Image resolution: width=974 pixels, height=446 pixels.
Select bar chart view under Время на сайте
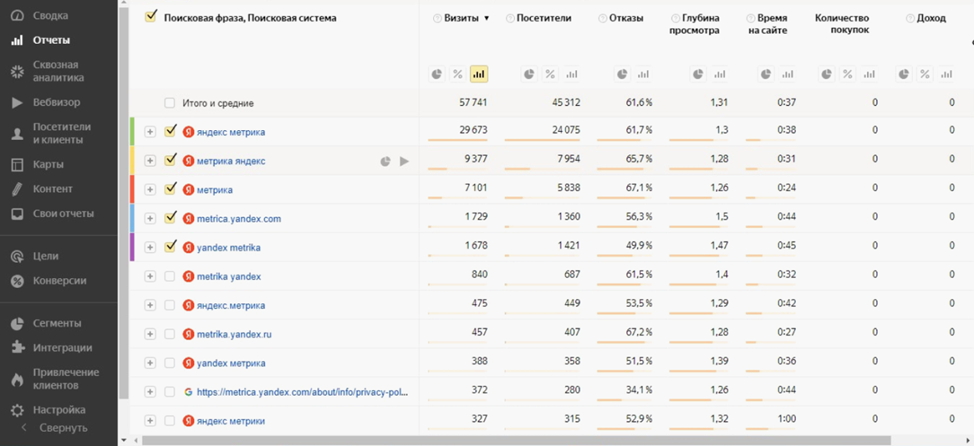coord(788,75)
